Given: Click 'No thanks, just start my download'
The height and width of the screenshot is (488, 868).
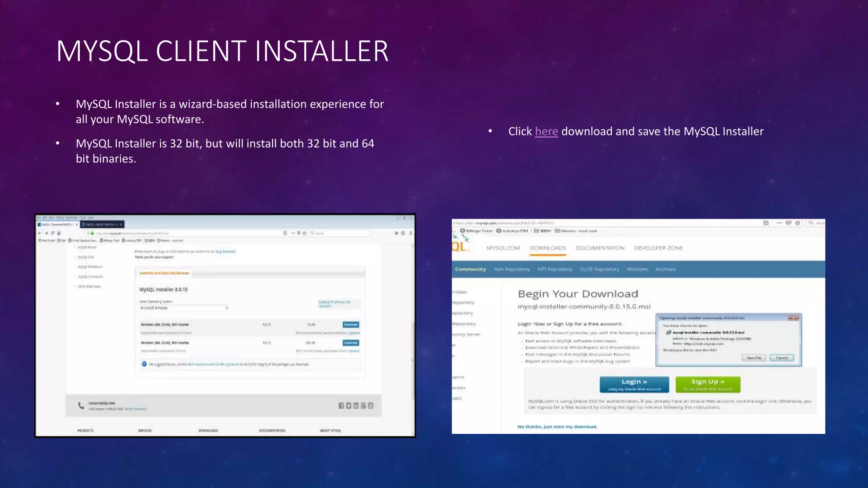Looking at the screenshot, I should point(557,427).
